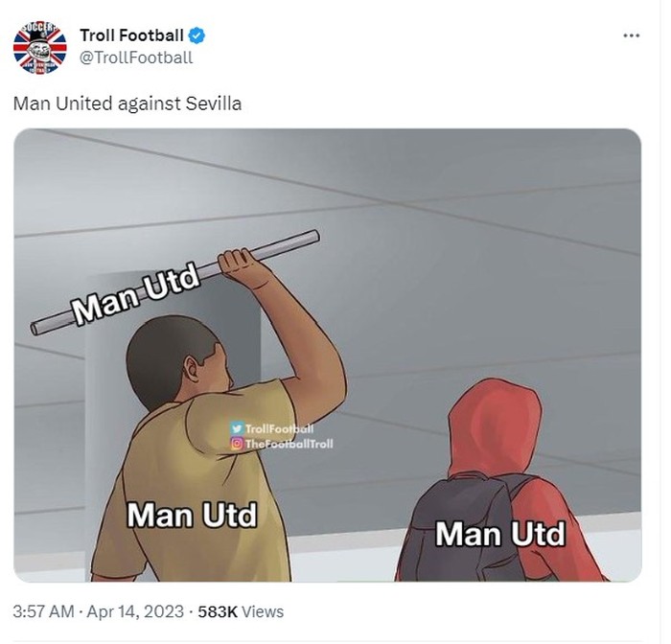Open the Apr 14, 2023 date link

(135, 611)
